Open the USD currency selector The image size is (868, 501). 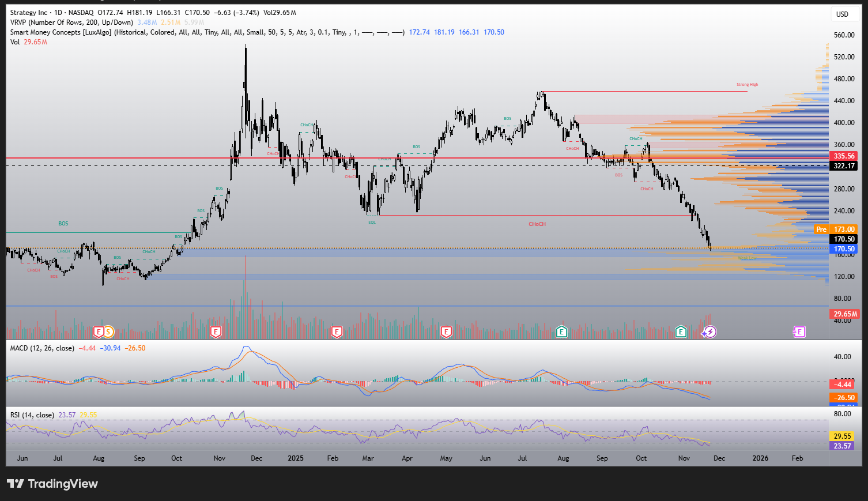pyautogui.click(x=842, y=14)
